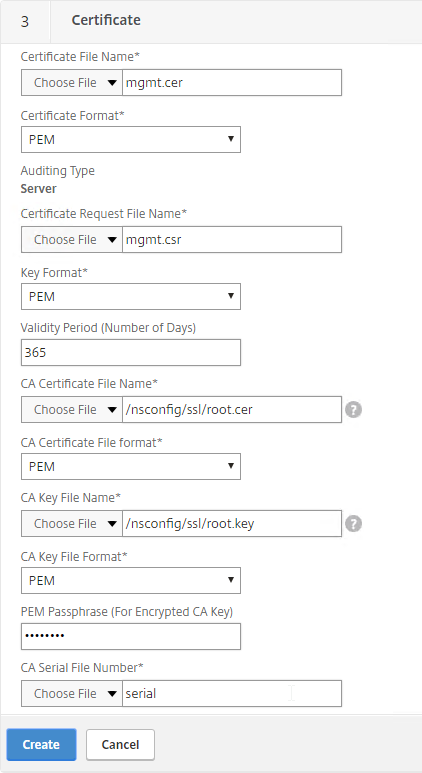Focus the mgmt.csr request file name field
Image resolution: width=422 pixels, height=773 pixels.
tap(232, 240)
